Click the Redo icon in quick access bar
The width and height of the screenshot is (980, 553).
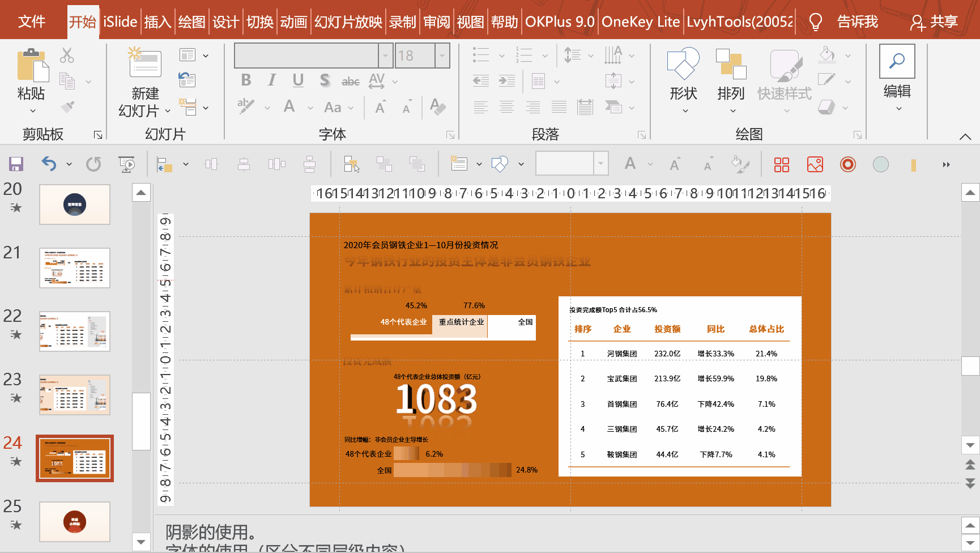click(x=93, y=164)
